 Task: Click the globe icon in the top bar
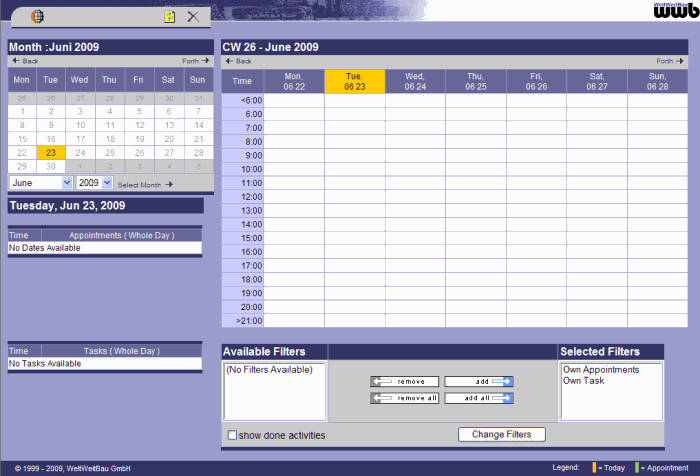point(37,16)
